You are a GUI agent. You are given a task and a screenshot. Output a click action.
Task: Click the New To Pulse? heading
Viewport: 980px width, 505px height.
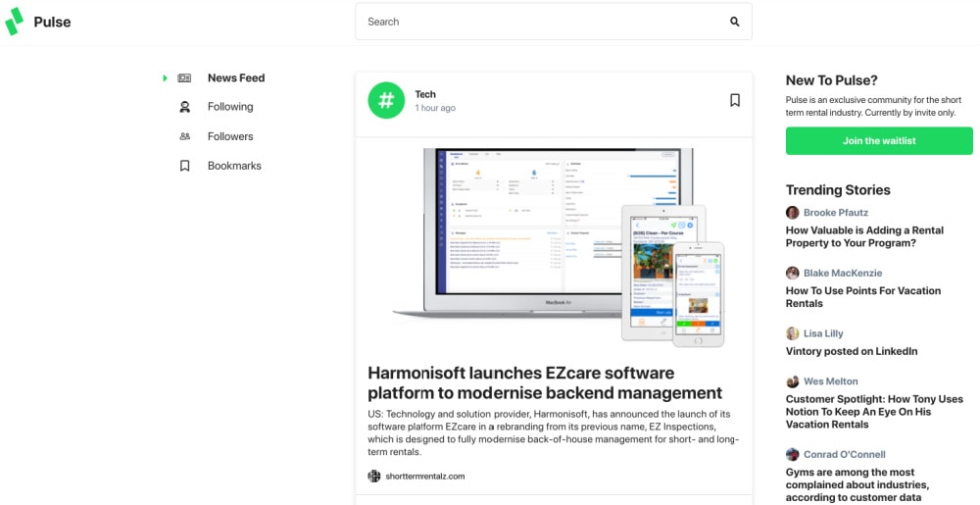click(x=831, y=80)
